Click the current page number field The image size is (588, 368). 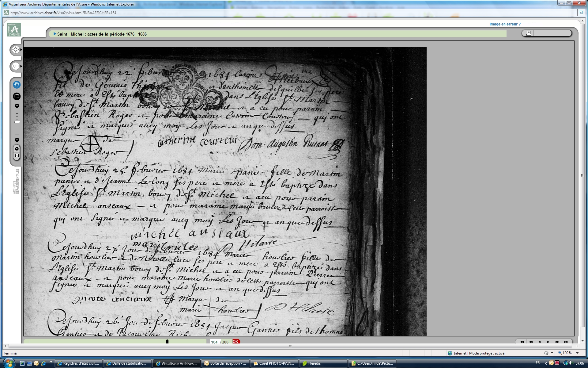(214, 342)
